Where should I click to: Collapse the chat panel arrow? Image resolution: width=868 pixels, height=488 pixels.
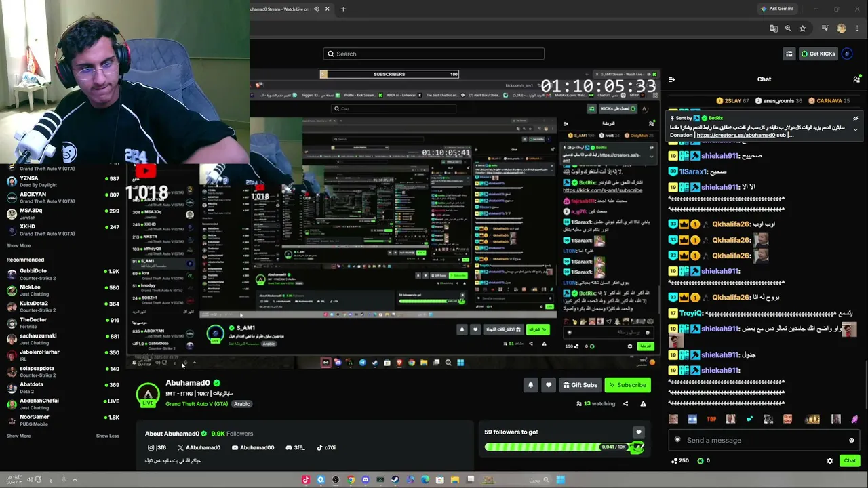tap(671, 79)
